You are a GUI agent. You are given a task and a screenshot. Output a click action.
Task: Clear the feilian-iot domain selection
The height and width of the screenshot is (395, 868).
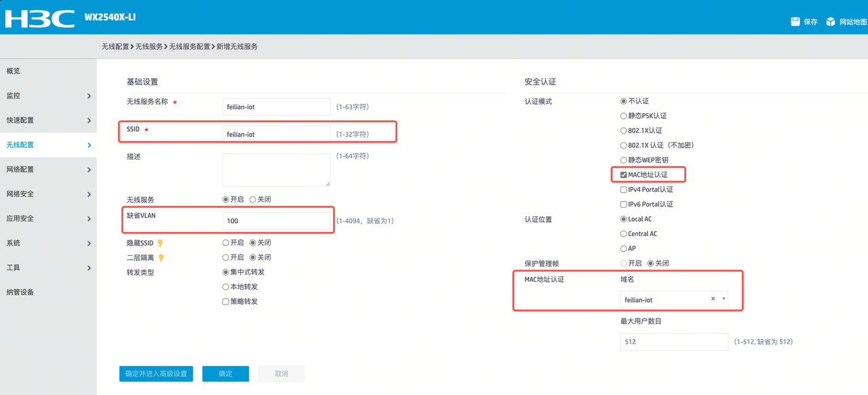click(x=713, y=299)
